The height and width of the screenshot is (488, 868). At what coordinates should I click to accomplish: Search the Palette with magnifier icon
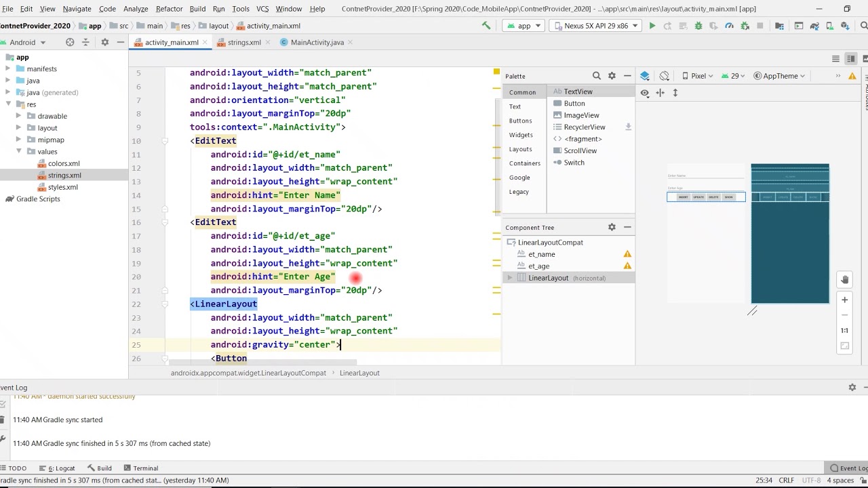597,76
